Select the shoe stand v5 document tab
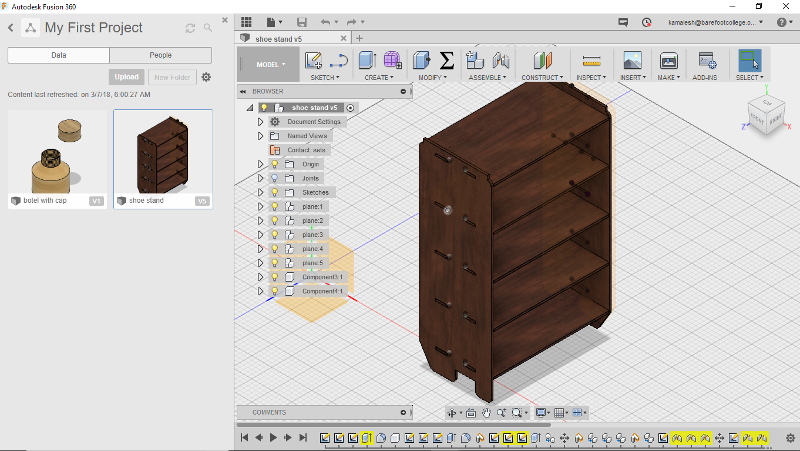 (281, 38)
